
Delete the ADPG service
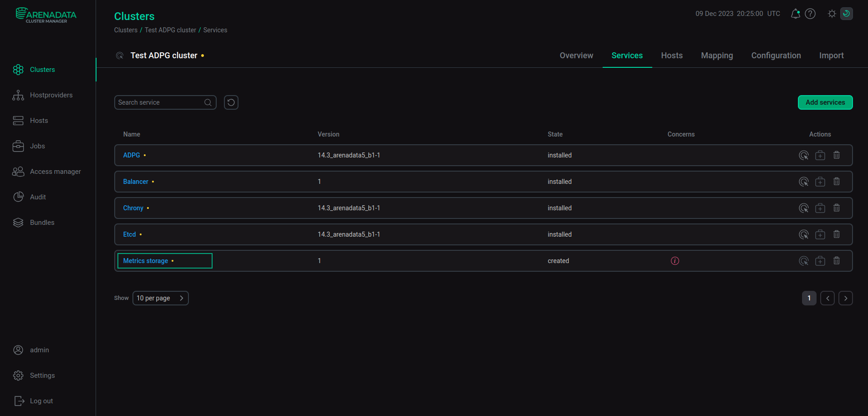click(x=837, y=155)
